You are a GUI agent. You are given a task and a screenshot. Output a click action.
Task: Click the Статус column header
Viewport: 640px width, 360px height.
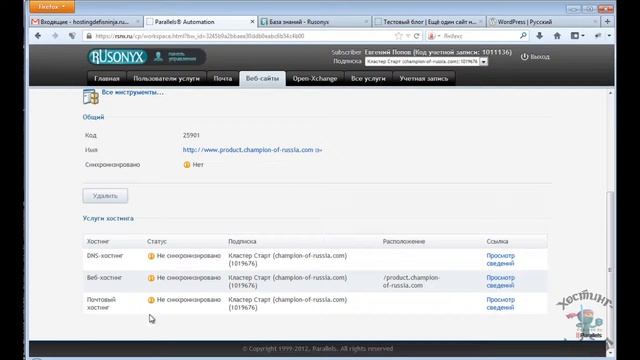157,242
